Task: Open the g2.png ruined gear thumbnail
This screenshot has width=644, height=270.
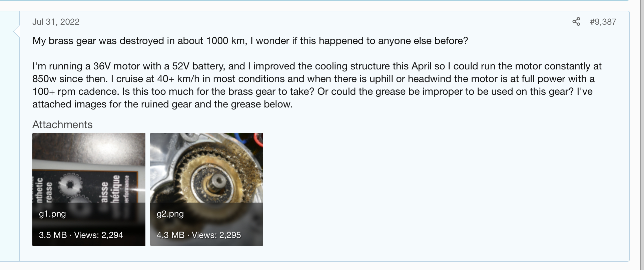Action: coord(206,167)
